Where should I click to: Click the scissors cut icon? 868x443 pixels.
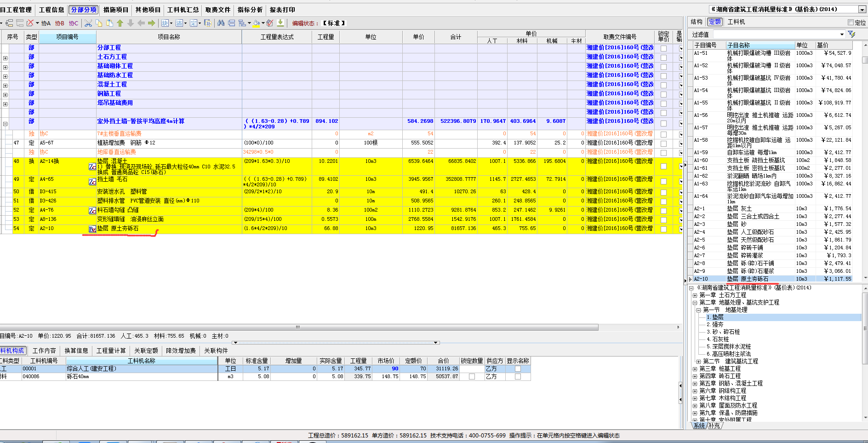(x=88, y=23)
